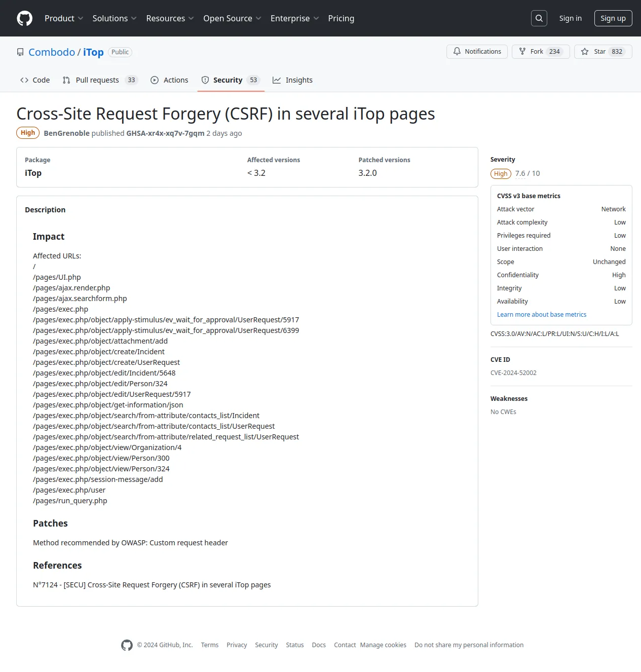Click the fork count 234
The image size is (641, 672).
click(554, 51)
